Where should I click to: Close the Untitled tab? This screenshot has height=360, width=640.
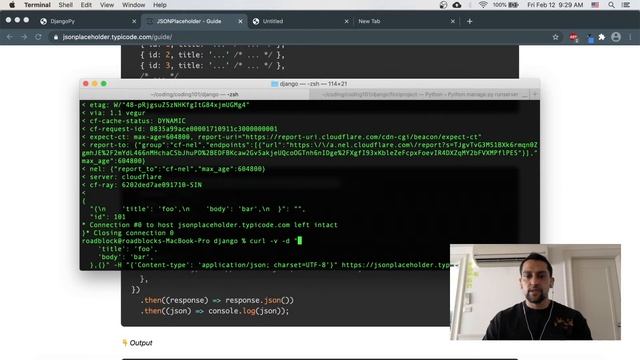[x=347, y=21]
